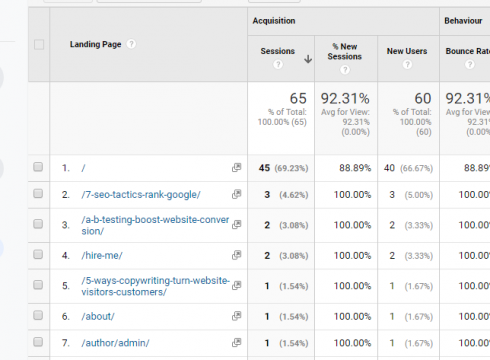Open external link icon for /7-seo-tactics-rank-google/
This screenshot has height=360, width=490.
click(236, 194)
